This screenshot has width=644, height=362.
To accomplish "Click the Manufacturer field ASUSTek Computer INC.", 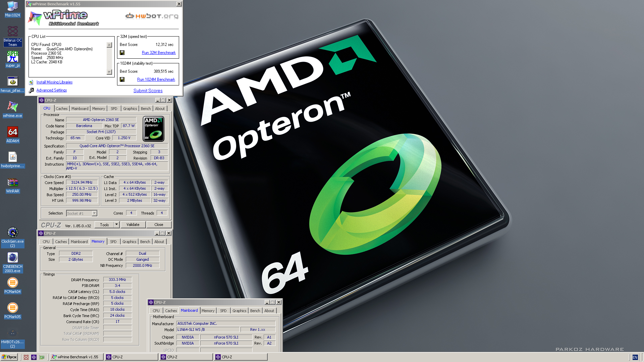I will click(226, 323).
